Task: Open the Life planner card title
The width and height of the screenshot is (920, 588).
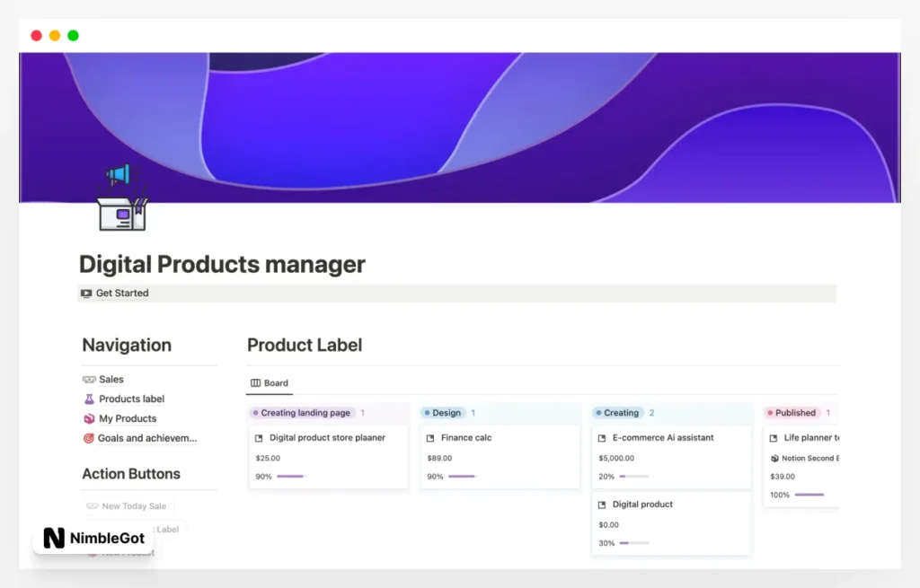Action: click(811, 438)
